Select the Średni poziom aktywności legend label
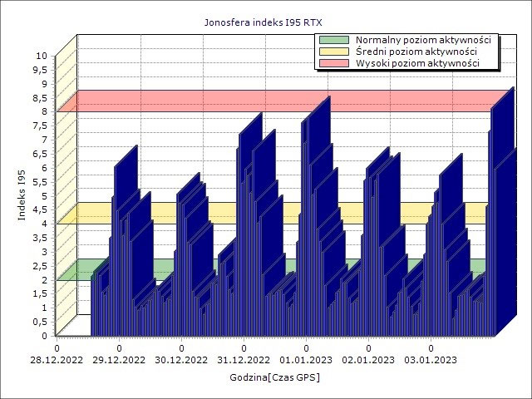The image size is (532, 399). (416, 52)
